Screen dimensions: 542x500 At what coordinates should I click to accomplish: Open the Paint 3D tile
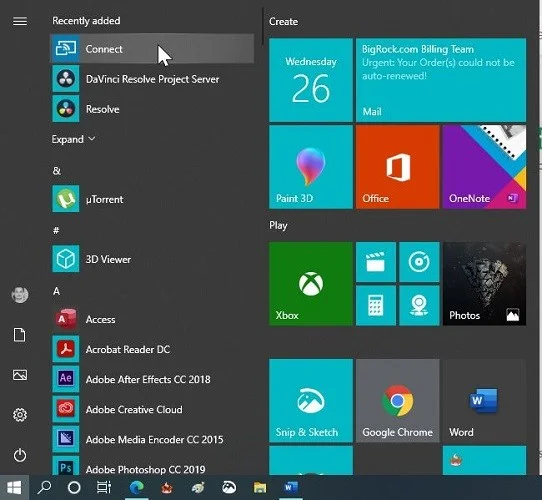[x=311, y=167]
